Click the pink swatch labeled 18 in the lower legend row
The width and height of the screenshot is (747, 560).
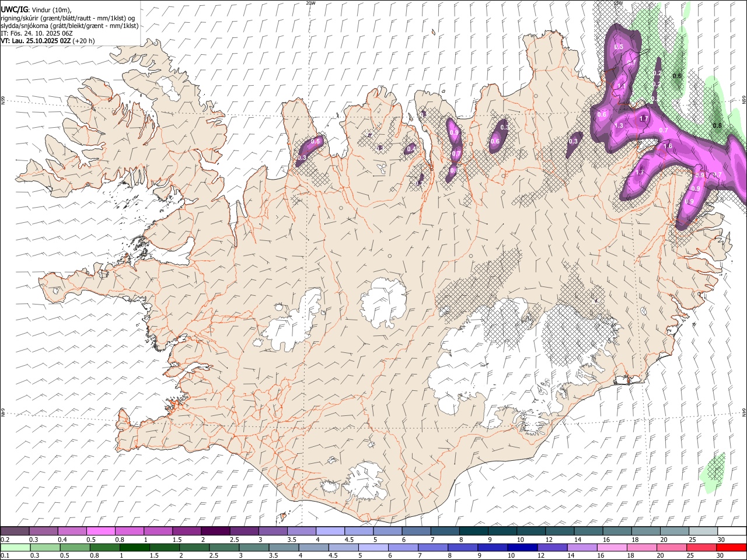(x=642, y=547)
